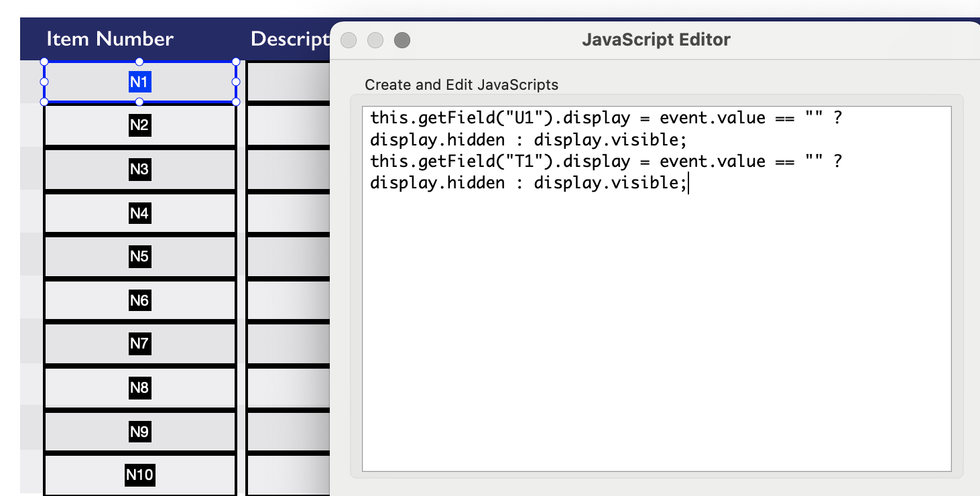Pick the N5 form field

point(139,256)
